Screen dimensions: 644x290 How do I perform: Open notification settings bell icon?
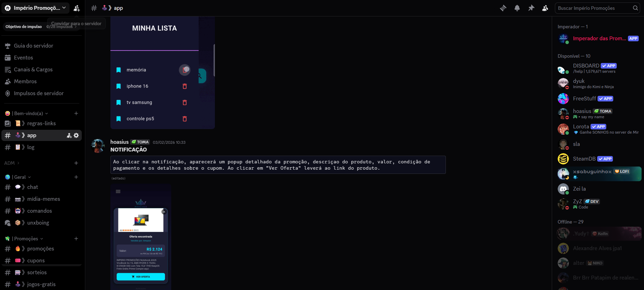(x=517, y=8)
